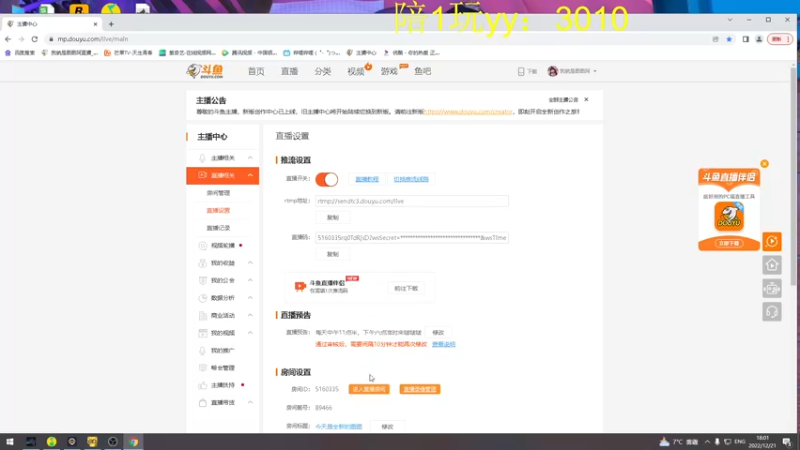Click the orange camera icon of 斗鱼直播伴侣 card
Image resolution: width=800 pixels, height=450 pixels.
pos(300,287)
